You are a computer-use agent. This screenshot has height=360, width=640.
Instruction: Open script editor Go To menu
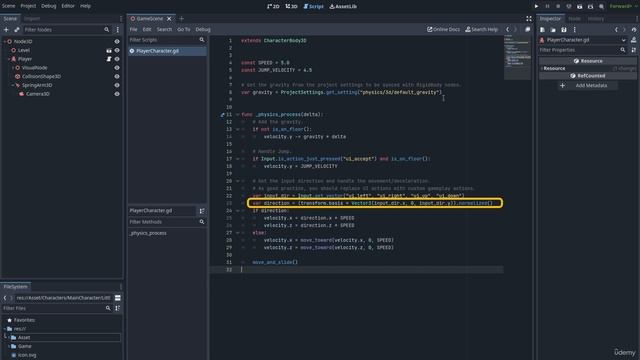point(184,29)
